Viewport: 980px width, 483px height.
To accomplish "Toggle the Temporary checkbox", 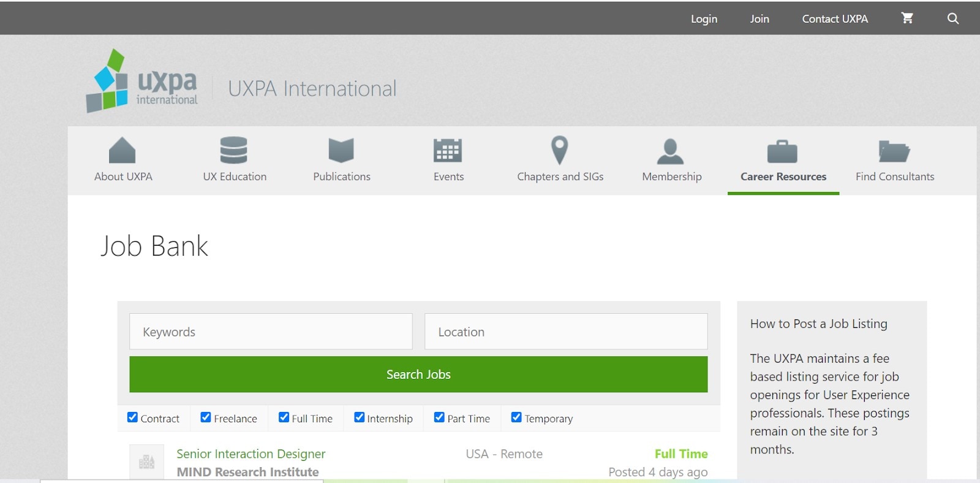I will (x=516, y=417).
